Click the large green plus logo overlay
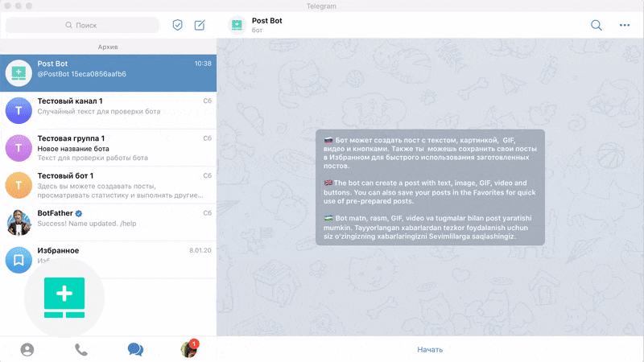Screen dimensions: 644x362 (x=64, y=298)
